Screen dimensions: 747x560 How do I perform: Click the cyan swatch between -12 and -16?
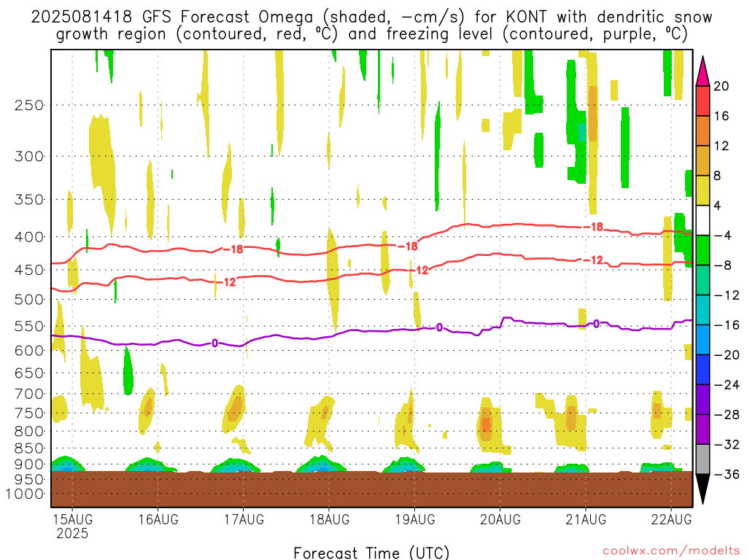(703, 310)
